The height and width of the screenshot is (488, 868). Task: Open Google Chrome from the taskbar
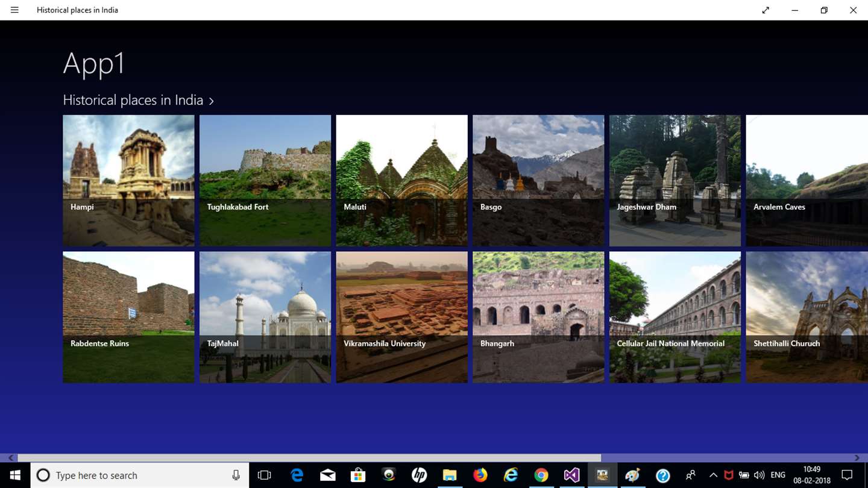[541, 475]
